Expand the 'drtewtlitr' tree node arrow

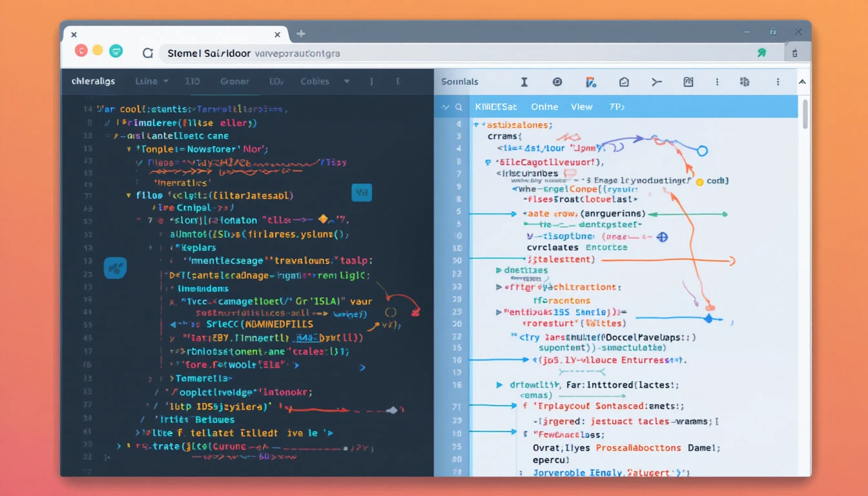499,385
